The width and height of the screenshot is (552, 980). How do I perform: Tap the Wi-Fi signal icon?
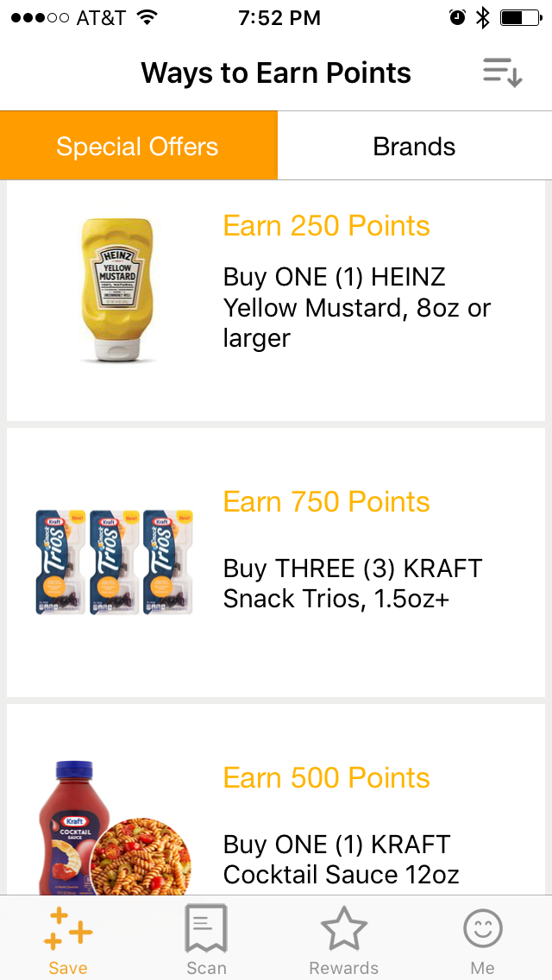pyautogui.click(x=147, y=18)
